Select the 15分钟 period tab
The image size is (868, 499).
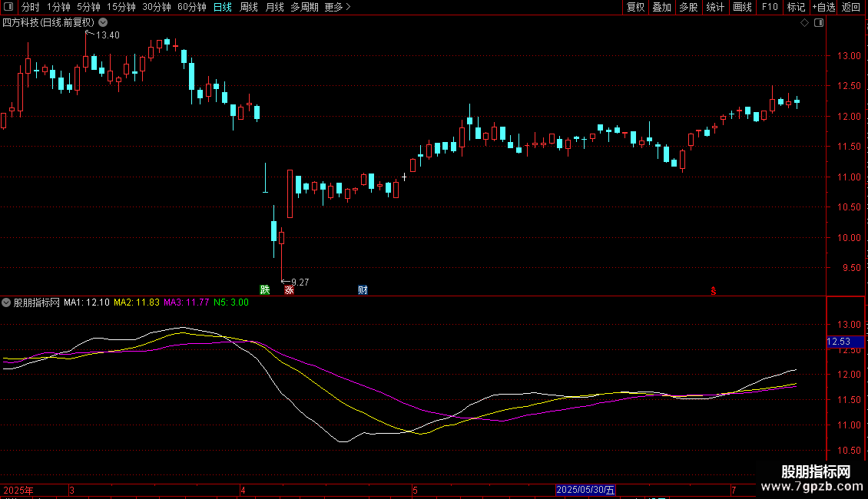click(x=121, y=7)
